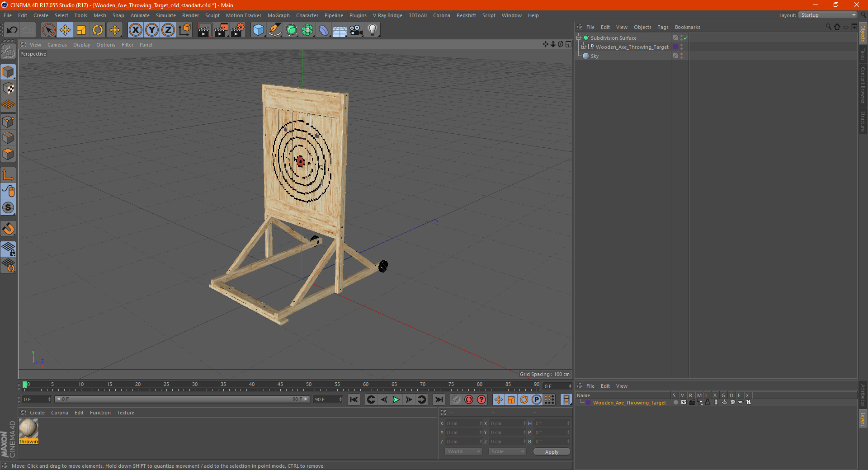The image size is (868, 470).
Task: Toggle Y axis lock
Action: tap(152, 30)
